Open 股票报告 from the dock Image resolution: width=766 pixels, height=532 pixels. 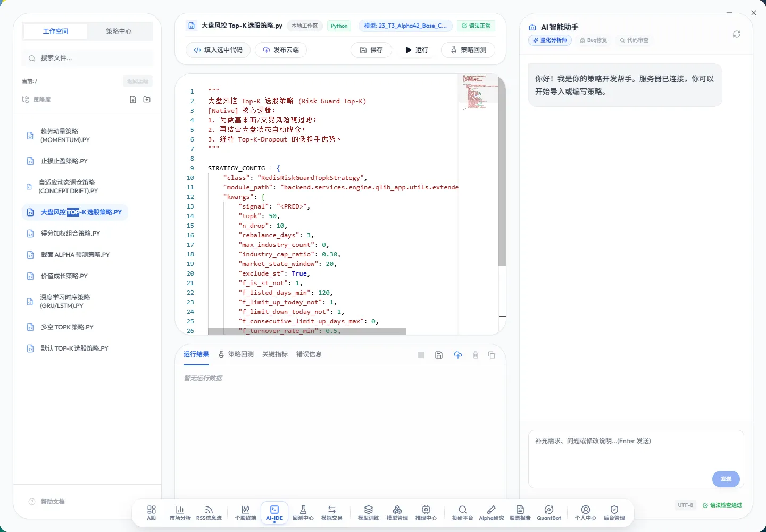pyautogui.click(x=520, y=513)
